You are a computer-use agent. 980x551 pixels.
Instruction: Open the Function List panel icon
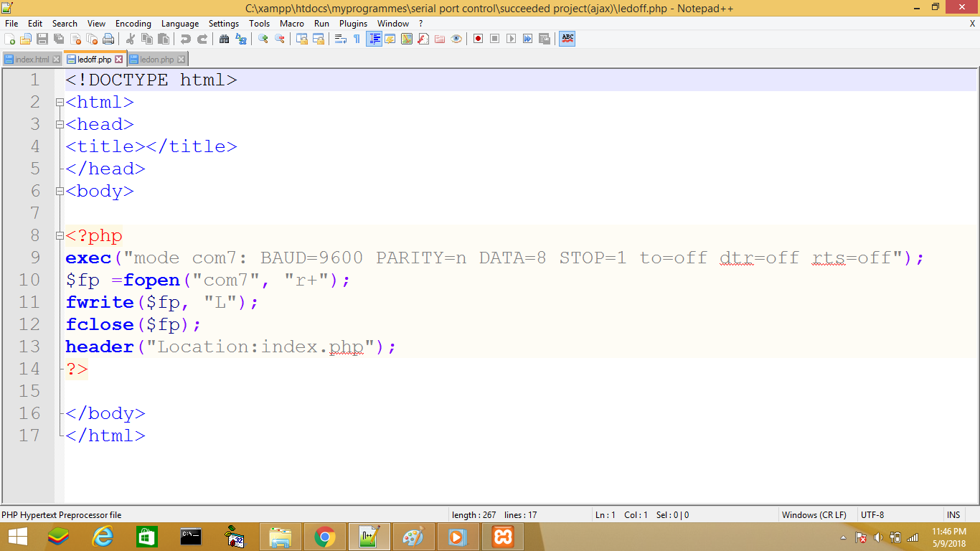pos(423,39)
